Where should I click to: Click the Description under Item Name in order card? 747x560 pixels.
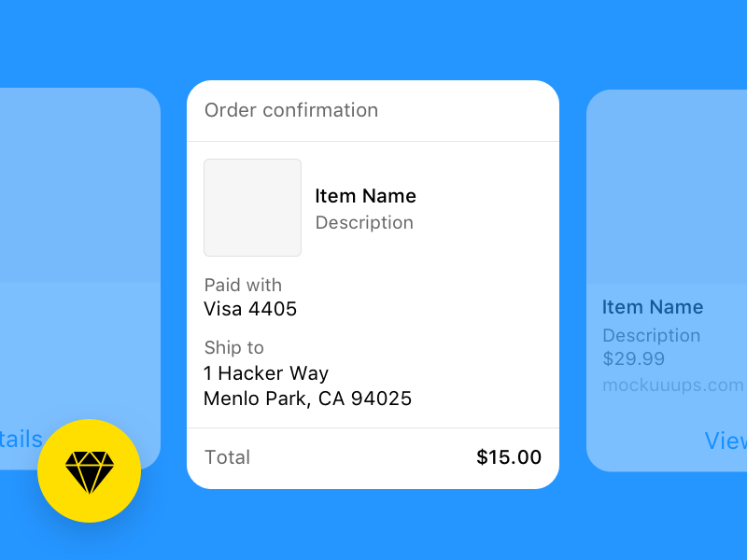(364, 223)
